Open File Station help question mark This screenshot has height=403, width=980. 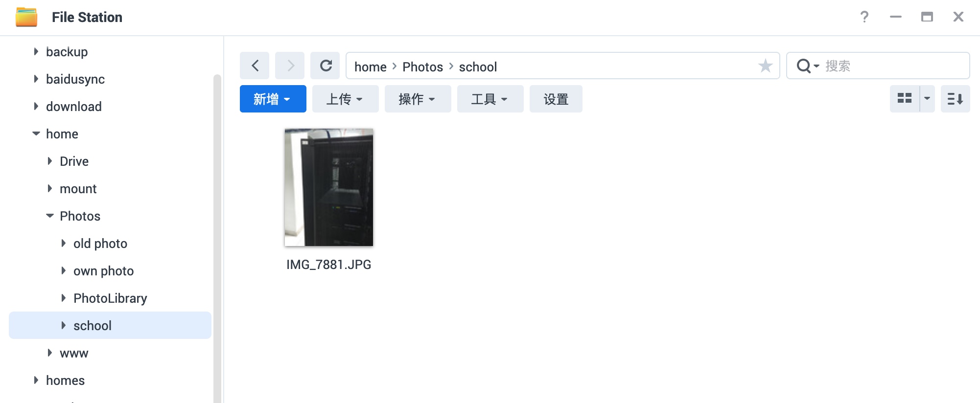point(864,17)
